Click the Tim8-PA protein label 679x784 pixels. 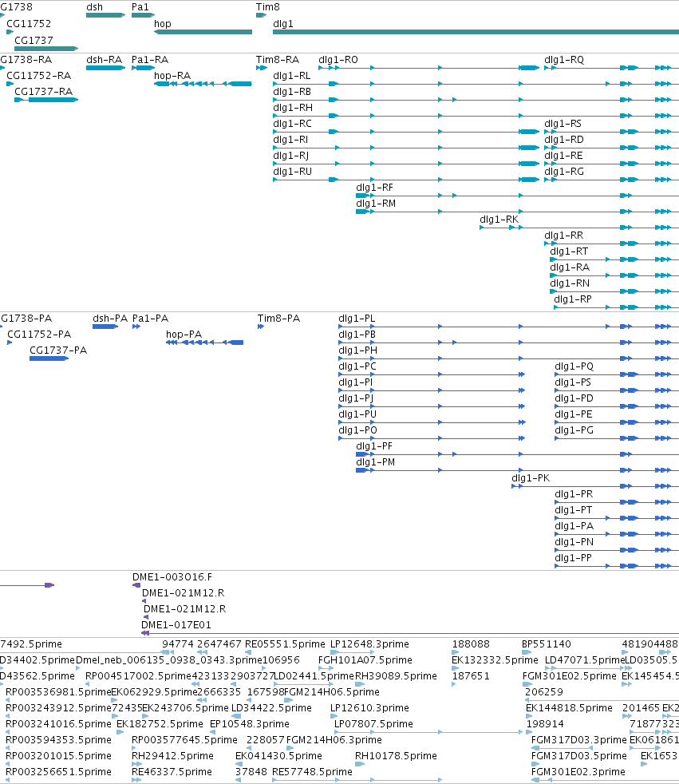point(278,319)
